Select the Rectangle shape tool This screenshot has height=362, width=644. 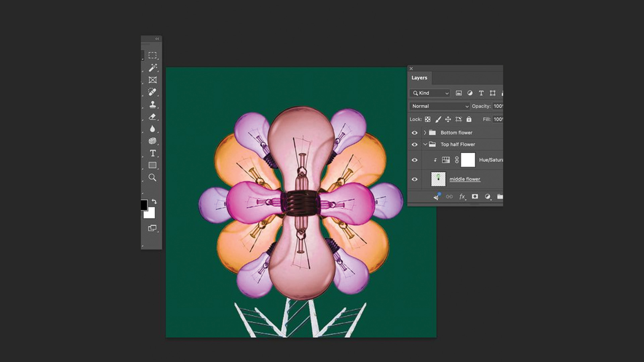point(153,165)
